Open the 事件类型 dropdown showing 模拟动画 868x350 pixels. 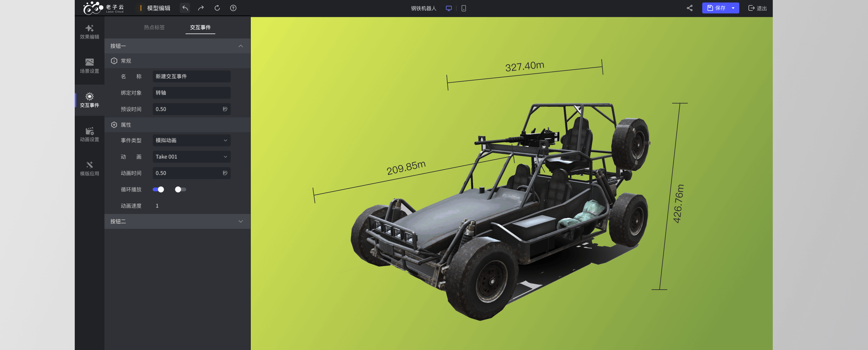coord(191,140)
